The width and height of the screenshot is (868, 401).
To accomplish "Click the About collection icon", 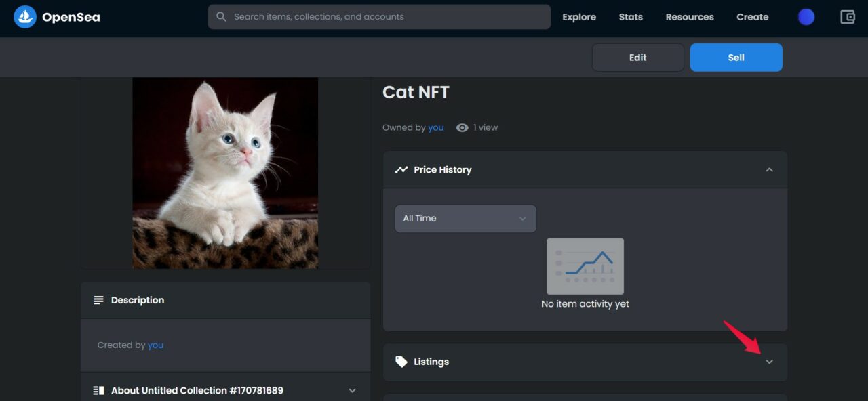I will click(x=99, y=390).
